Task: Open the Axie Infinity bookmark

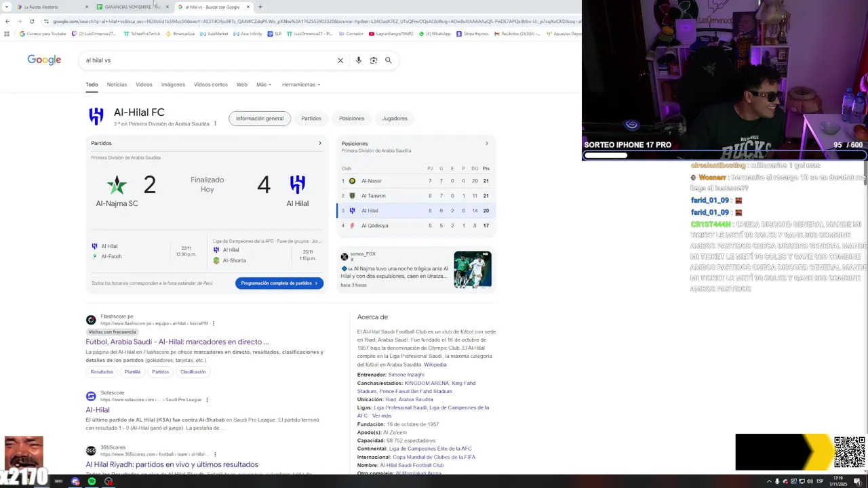Action: [248, 34]
